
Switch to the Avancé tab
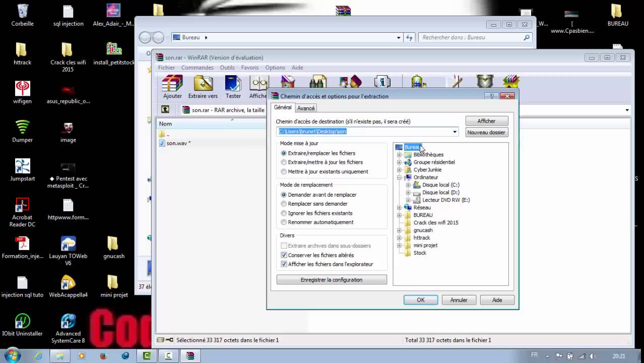pos(306,108)
